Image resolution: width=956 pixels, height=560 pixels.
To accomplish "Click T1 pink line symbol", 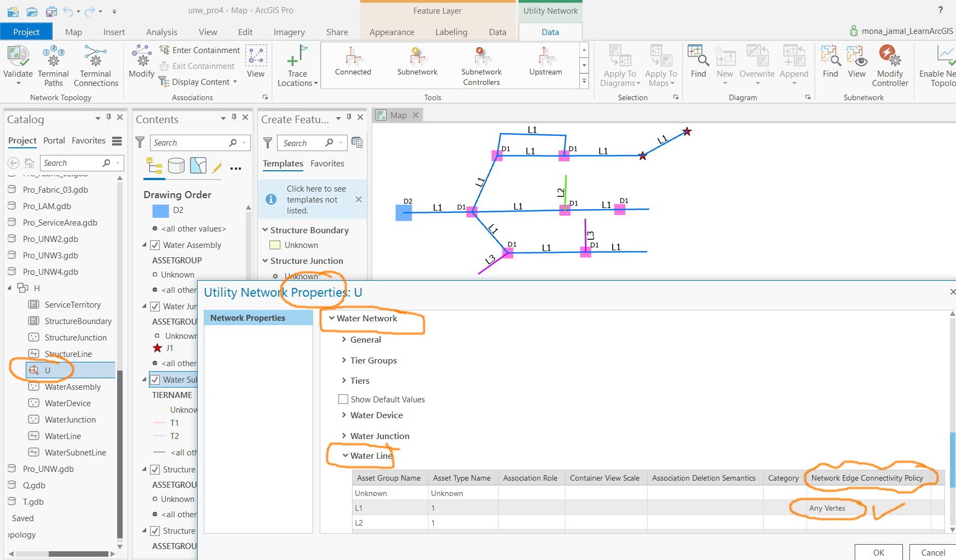I will coord(160,423).
